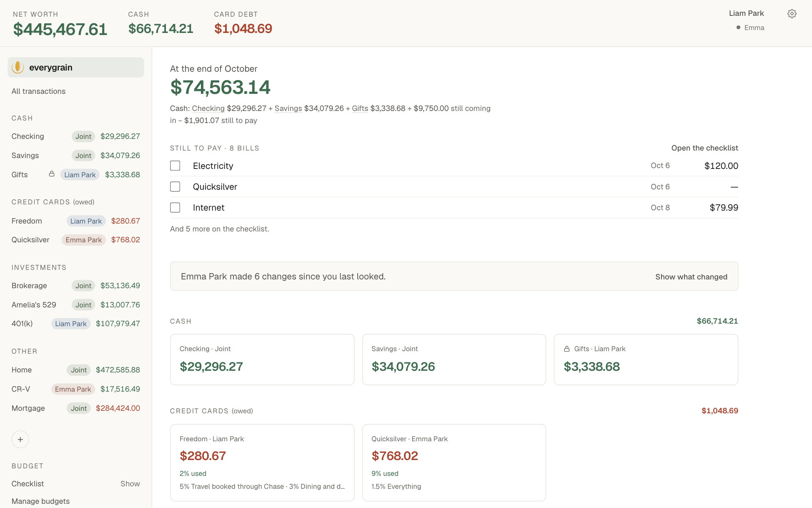Click the everygrain logo icon
The image size is (812, 508).
coord(18,67)
